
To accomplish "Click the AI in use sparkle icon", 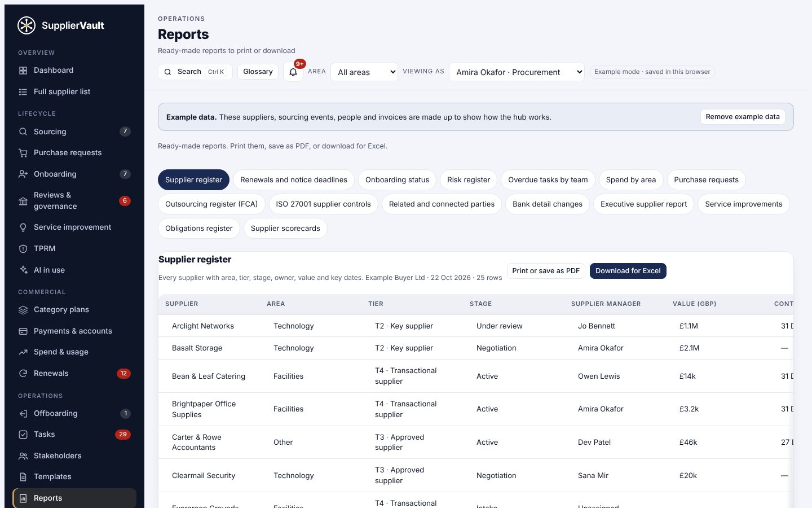I will click(x=23, y=270).
